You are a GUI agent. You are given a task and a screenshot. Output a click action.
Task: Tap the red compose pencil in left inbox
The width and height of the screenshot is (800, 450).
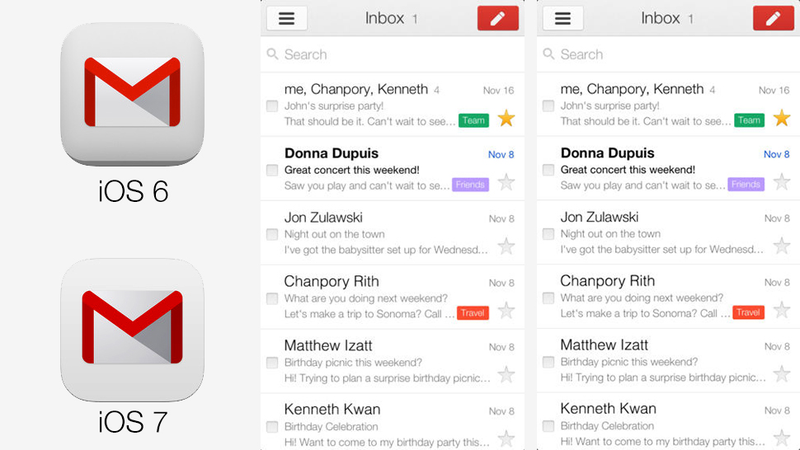coord(498,18)
